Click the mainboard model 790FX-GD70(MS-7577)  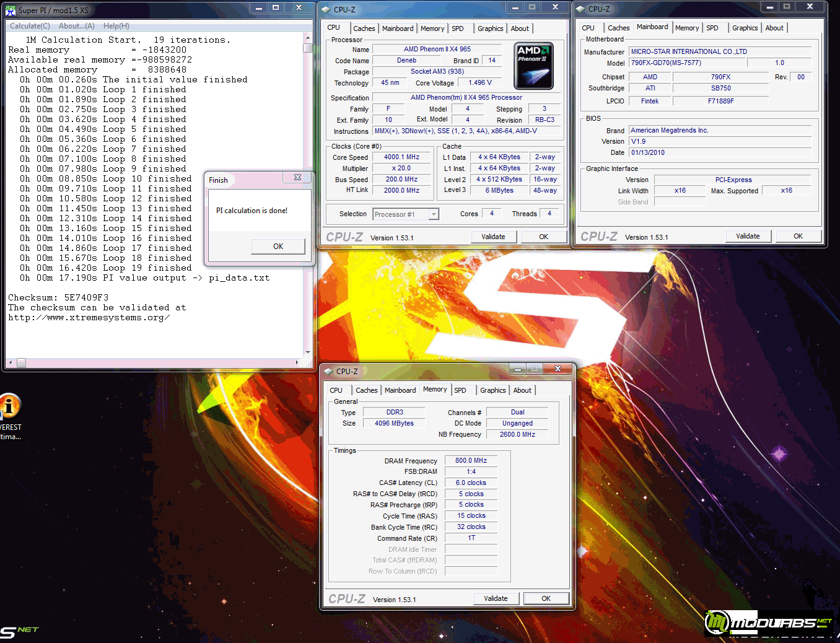(x=688, y=63)
